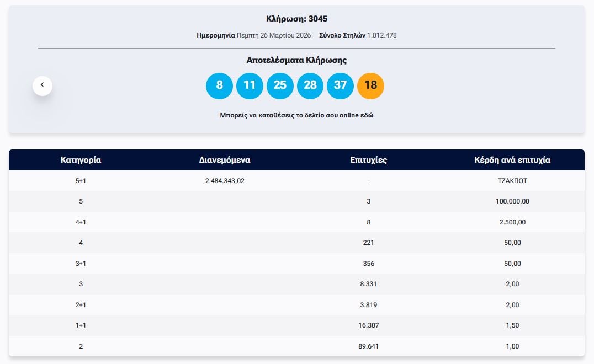Click the blue ball numbered 25
Image resolution: width=594 pixels, height=364 pixels.
(x=280, y=85)
